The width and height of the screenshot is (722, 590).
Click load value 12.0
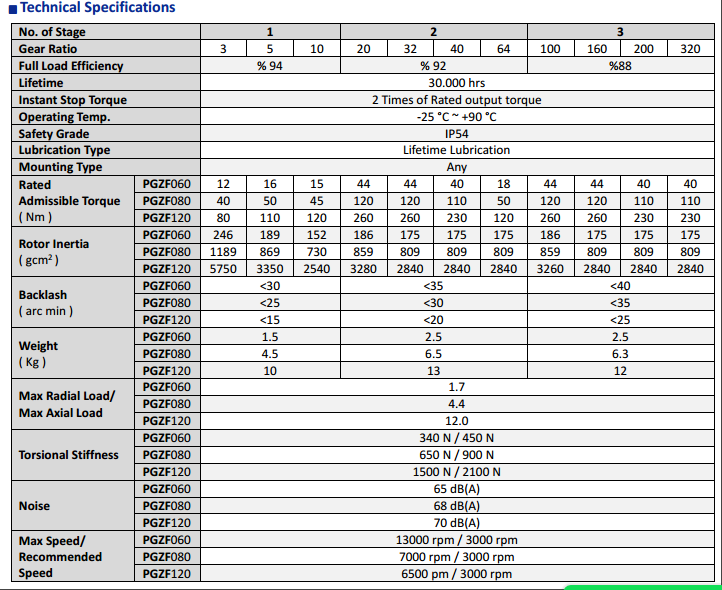pyautogui.click(x=457, y=421)
